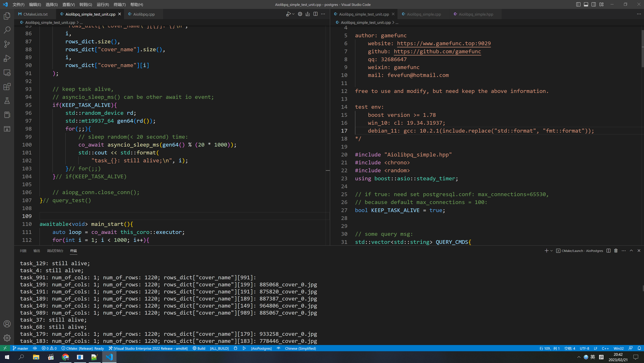Open the 文件(F) menu
Image resolution: width=644 pixels, height=363 pixels.
click(x=18, y=5)
